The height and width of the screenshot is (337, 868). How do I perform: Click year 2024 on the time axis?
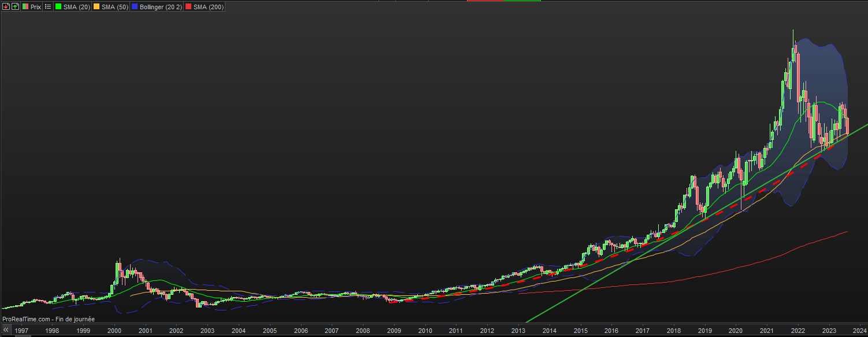pos(859,331)
